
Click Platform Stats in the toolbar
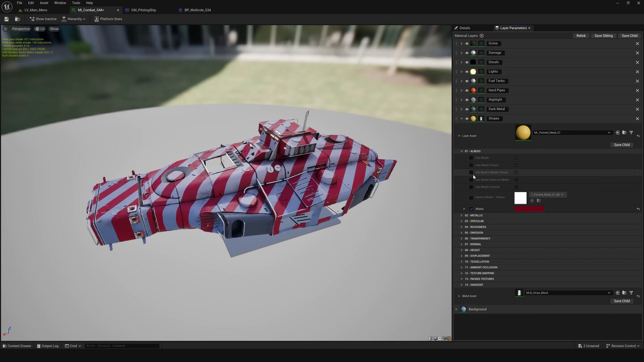tap(108, 19)
